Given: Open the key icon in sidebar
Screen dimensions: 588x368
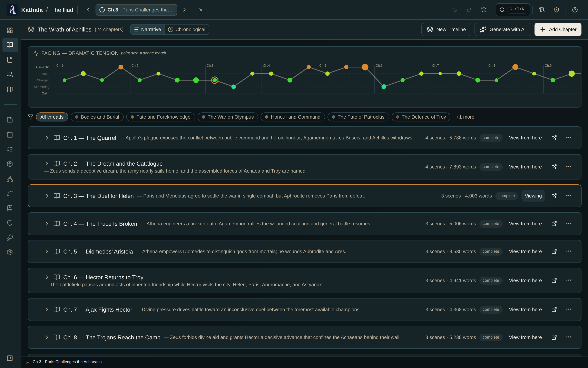Looking at the screenshot, I should pos(10,238).
